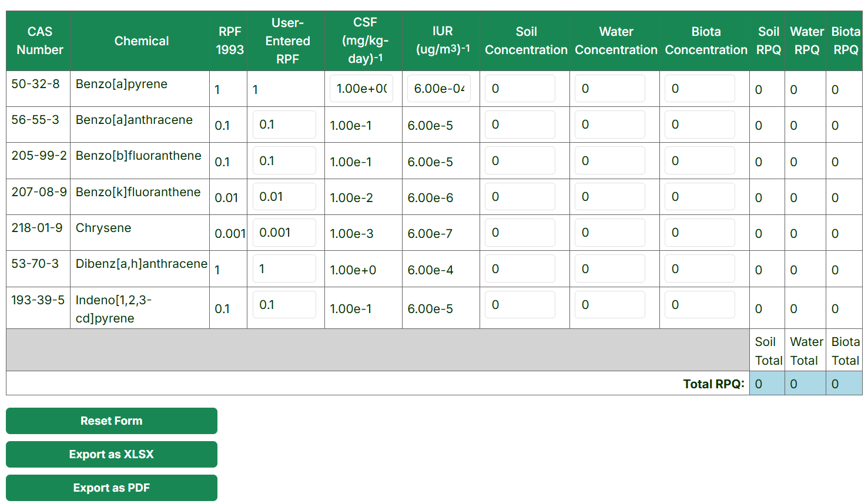Focus Chrysene User-Entered RPF input
This screenshot has height=504, width=868.
284,233
